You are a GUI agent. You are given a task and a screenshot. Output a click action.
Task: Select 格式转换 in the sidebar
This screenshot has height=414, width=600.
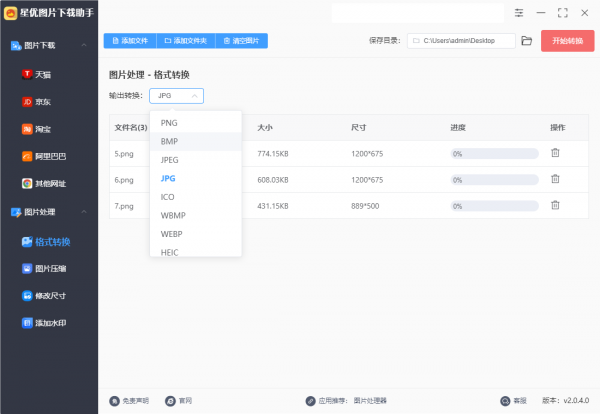point(46,242)
